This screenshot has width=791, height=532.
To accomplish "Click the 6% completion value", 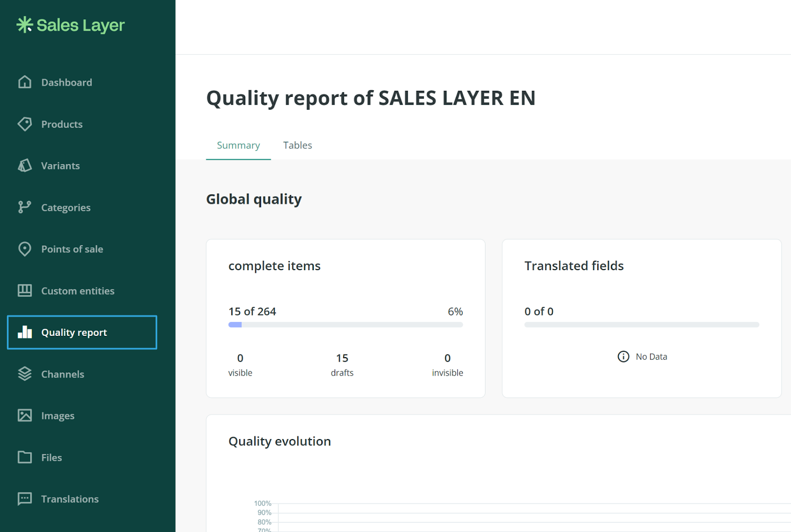I will (x=455, y=311).
